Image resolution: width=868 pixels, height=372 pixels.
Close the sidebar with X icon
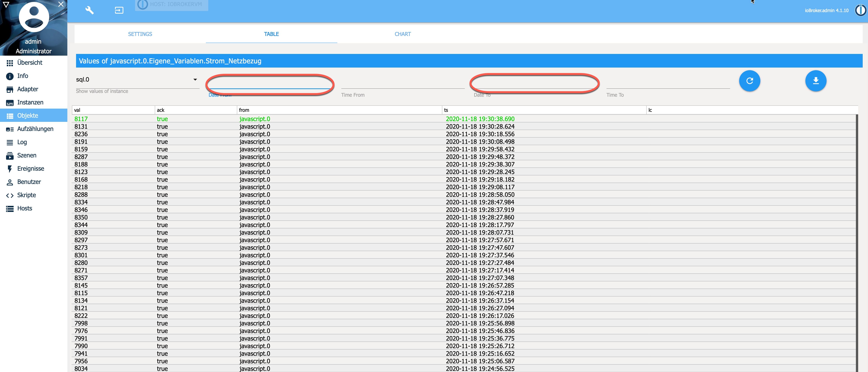click(61, 4)
